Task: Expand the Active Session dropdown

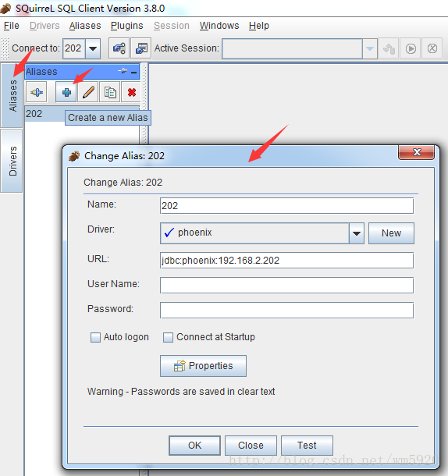Action: (370, 48)
